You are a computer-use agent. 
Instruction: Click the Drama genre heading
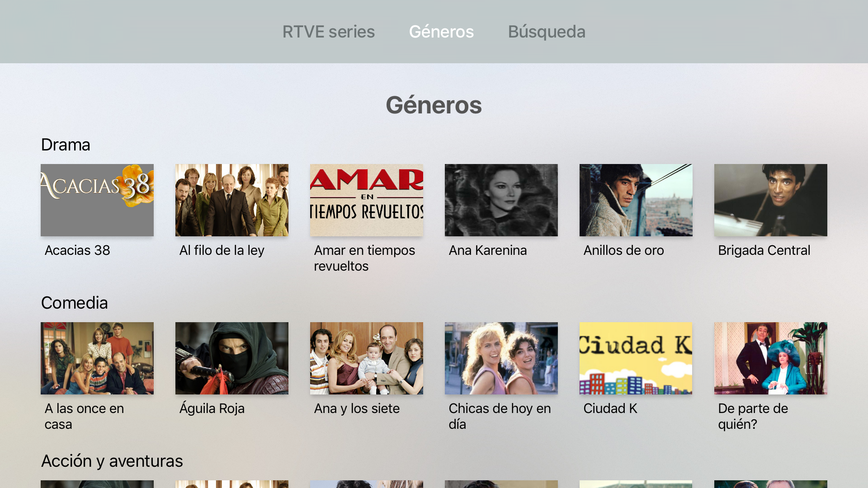66,145
